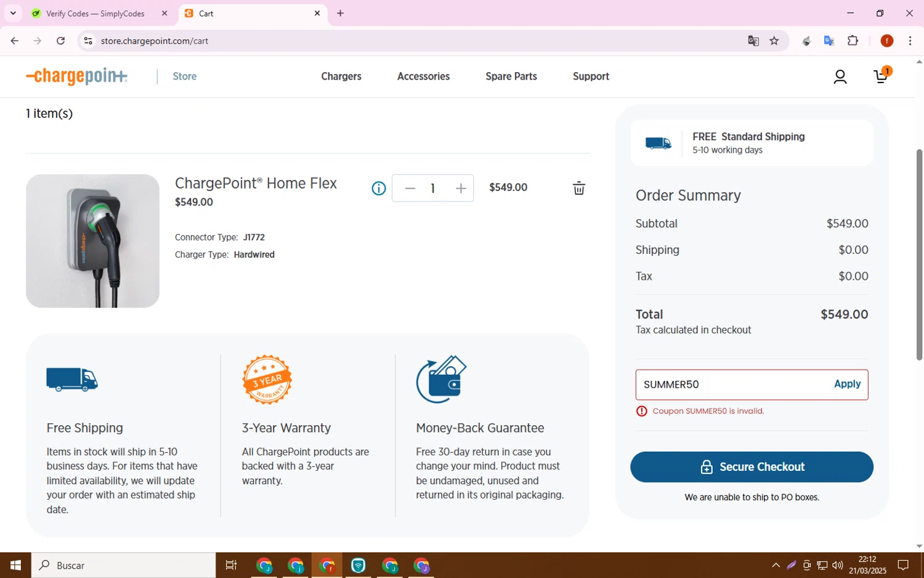Open Windows Start menu
924x578 pixels.
click(15, 565)
